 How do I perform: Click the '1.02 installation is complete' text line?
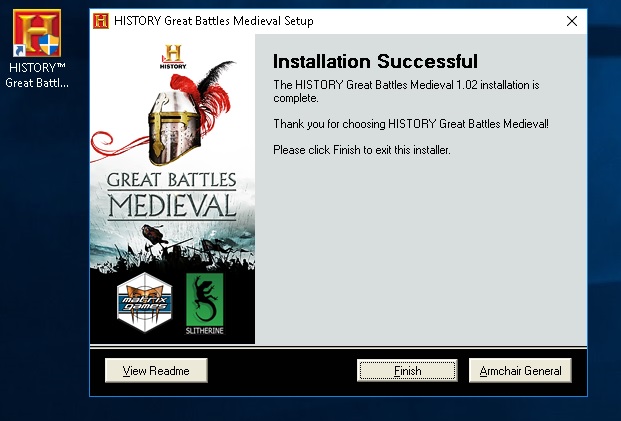(x=406, y=91)
